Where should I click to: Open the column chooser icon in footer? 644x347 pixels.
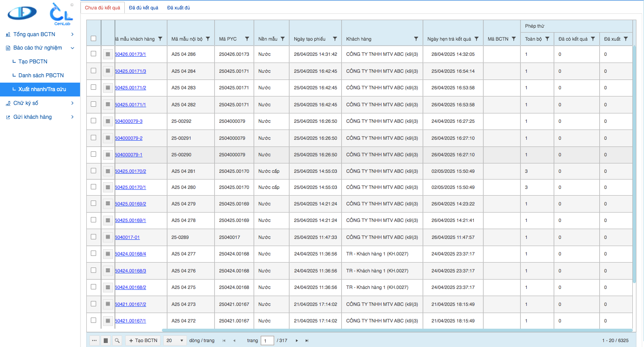[106, 340]
